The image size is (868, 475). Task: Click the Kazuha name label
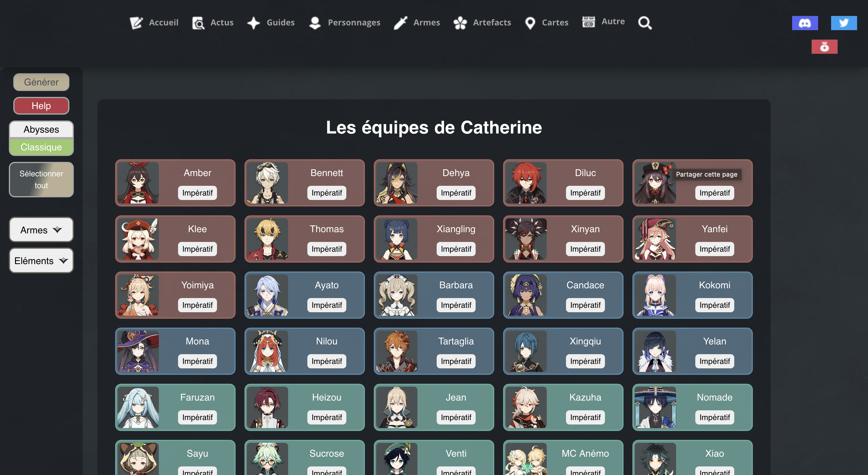(x=585, y=397)
